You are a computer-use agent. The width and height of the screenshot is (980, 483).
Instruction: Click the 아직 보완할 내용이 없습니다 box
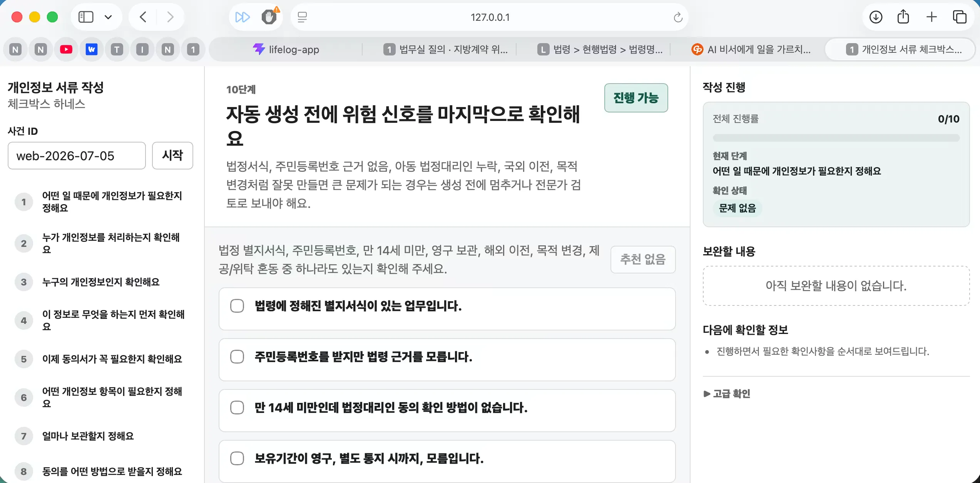[836, 286]
